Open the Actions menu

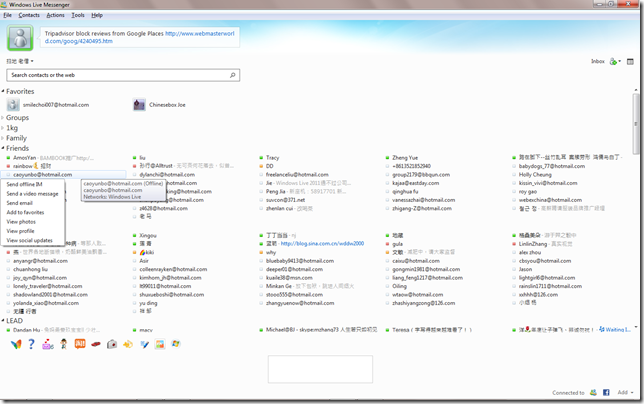[55, 15]
